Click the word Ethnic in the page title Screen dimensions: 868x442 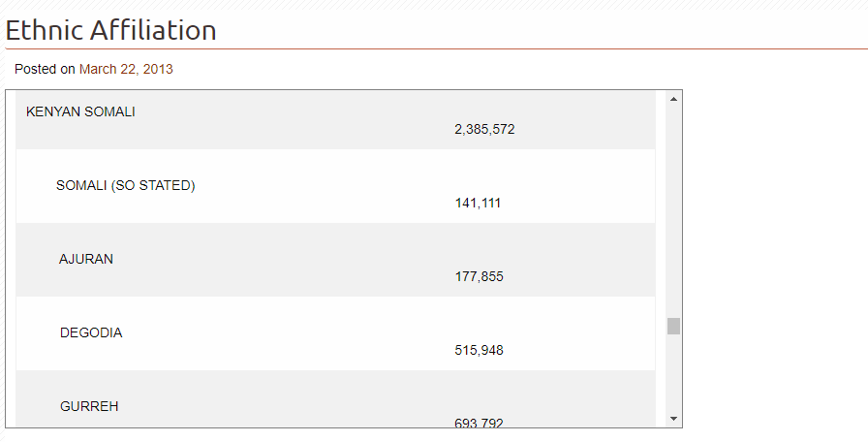[45, 30]
